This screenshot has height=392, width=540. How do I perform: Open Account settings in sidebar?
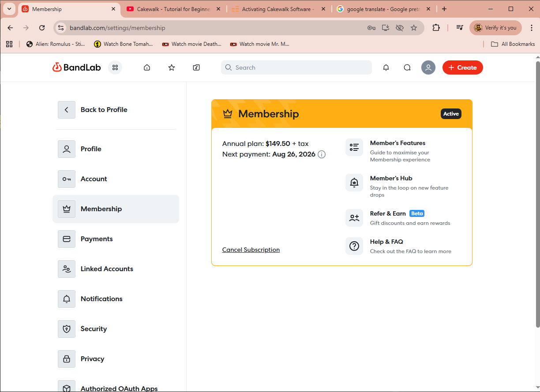[116, 179]
